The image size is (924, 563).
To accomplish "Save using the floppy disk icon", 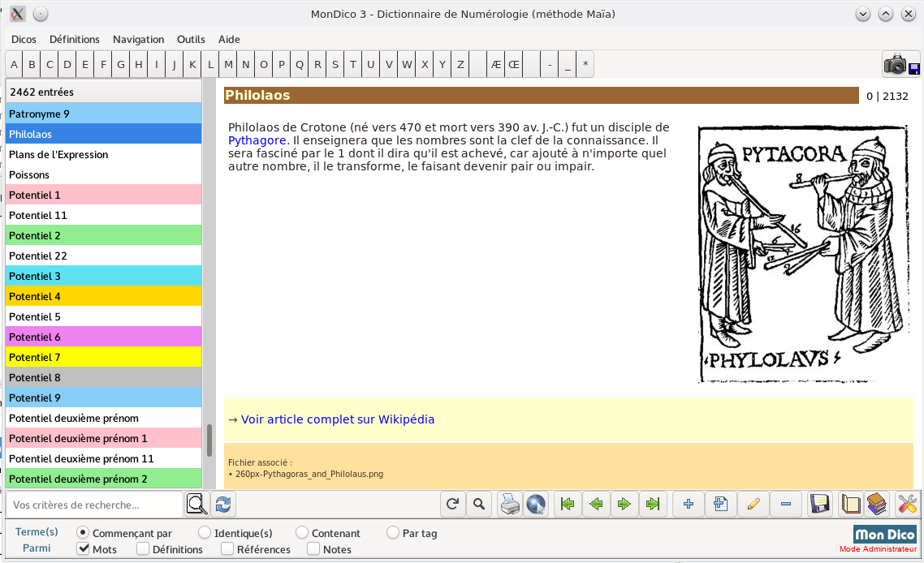I will coord(819,505).
